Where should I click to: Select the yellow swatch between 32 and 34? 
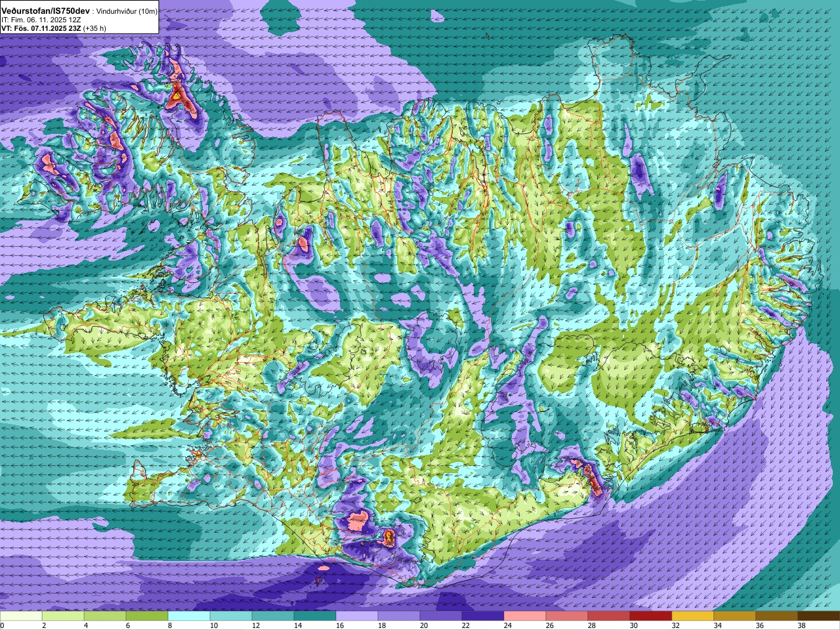(693, 616)
